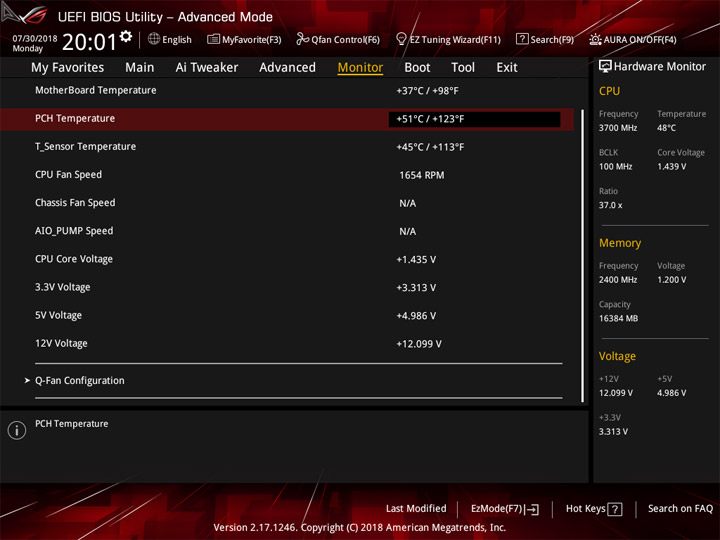Open Search(F9)
This screenshot has height=540, width=720.
[x=552, y=40]
